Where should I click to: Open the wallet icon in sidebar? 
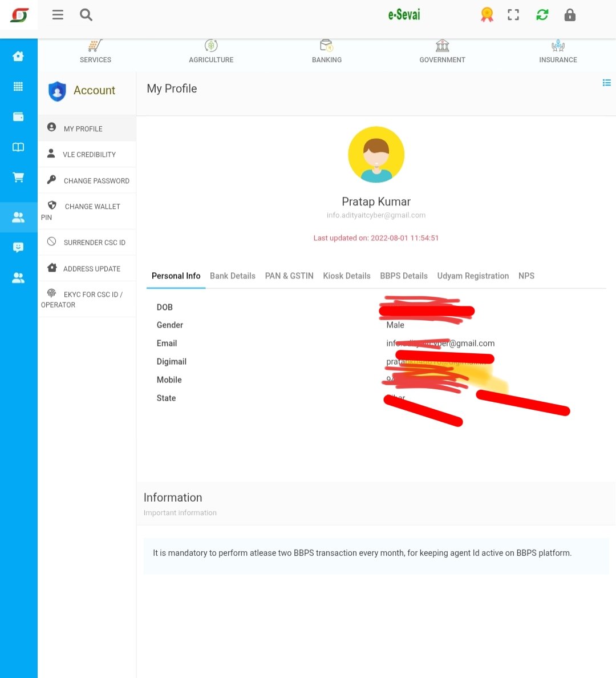(x=18, y=117)
